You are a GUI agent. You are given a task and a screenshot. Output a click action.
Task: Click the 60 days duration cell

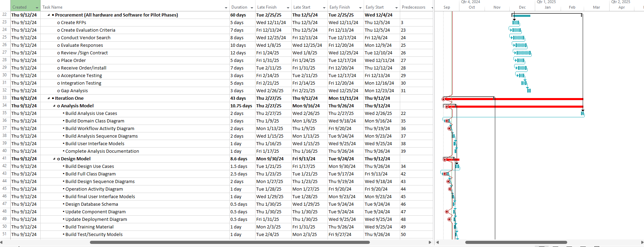242,15
